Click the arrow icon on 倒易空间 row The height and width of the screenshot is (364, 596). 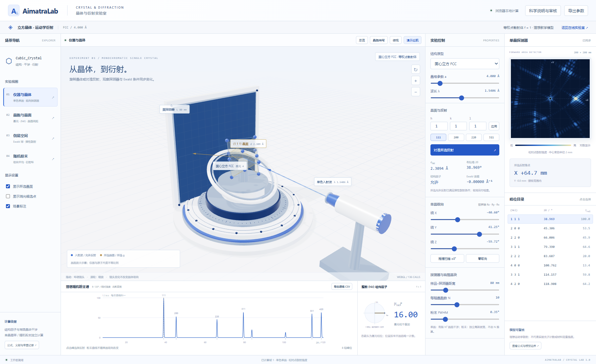pyautogui.click(x=53, y=139)
